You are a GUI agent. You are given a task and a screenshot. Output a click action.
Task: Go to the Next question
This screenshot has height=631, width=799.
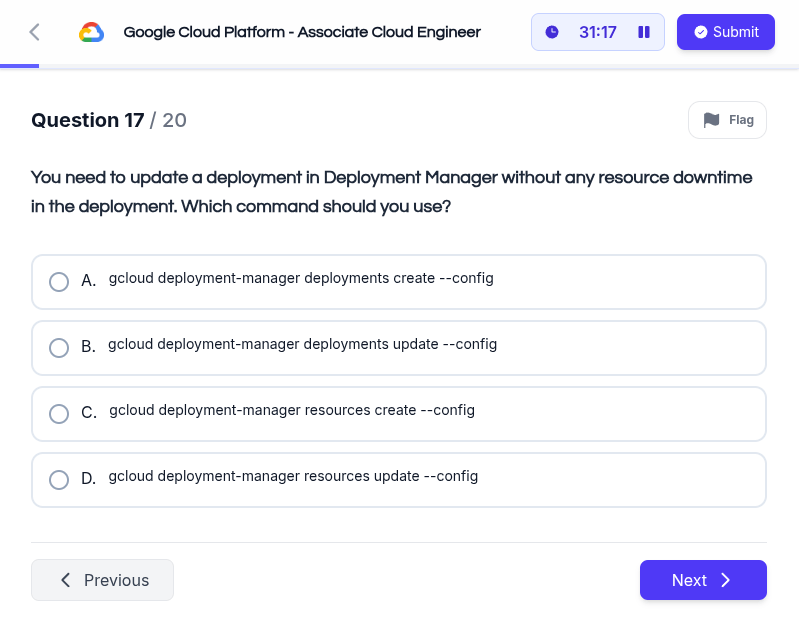click(703, 580)
